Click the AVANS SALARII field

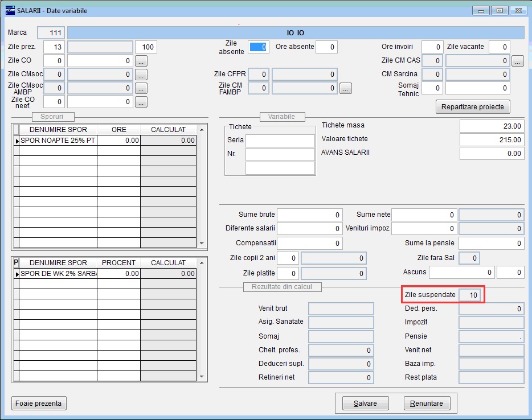[x=492, y=154]
